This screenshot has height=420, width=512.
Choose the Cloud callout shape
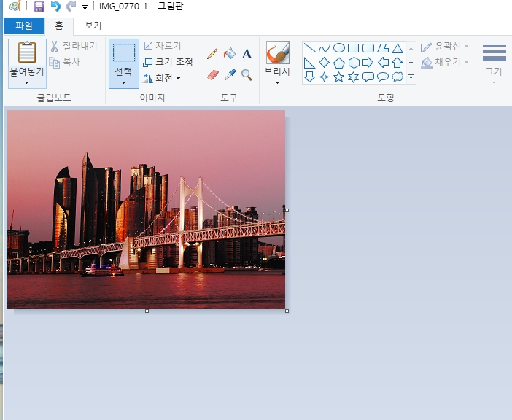397,77
